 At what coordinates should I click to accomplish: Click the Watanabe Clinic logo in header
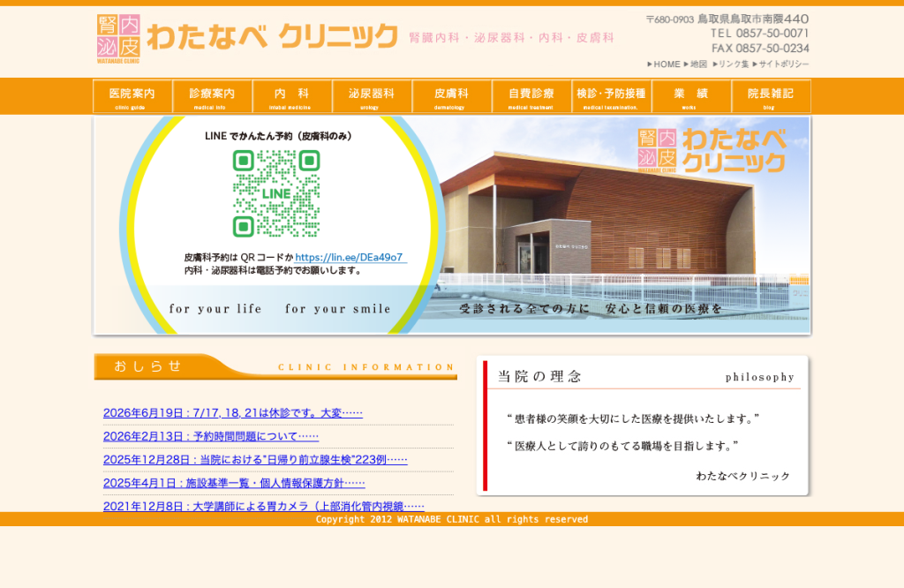(247, 38)
